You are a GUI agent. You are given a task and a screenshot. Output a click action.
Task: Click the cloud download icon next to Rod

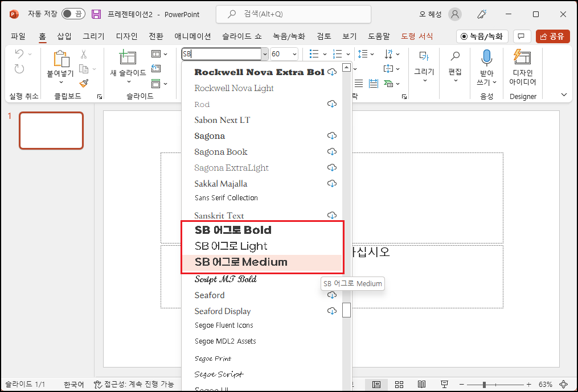click(332, 104)
